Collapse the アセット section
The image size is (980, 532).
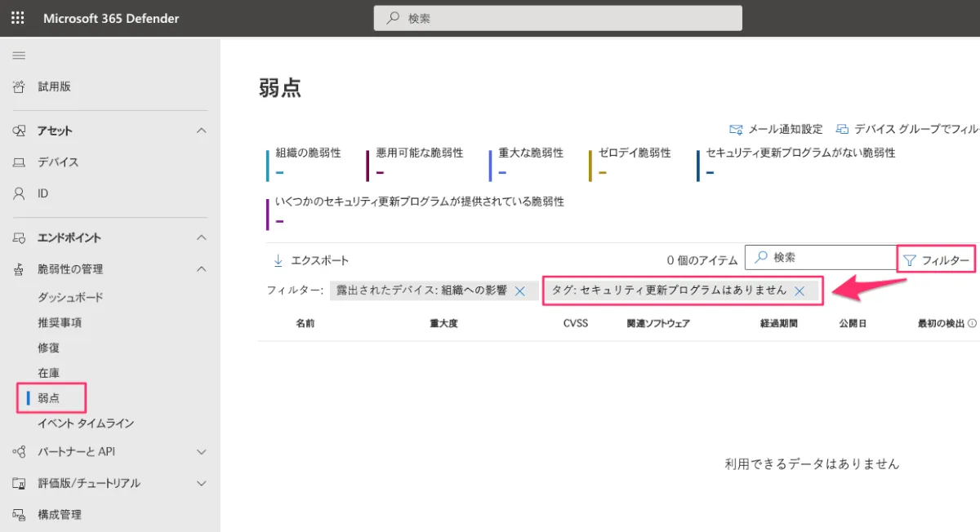coord(202,131)
